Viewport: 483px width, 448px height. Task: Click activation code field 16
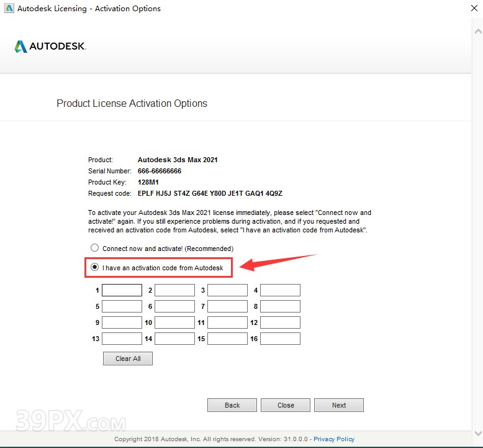(x=280, y=339)
